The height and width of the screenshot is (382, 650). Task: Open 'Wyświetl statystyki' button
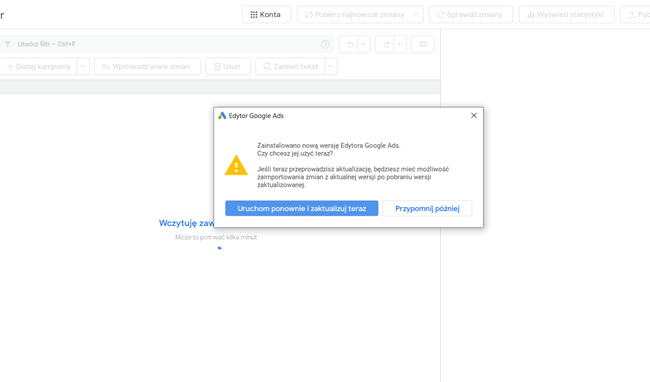coord(566,15)
